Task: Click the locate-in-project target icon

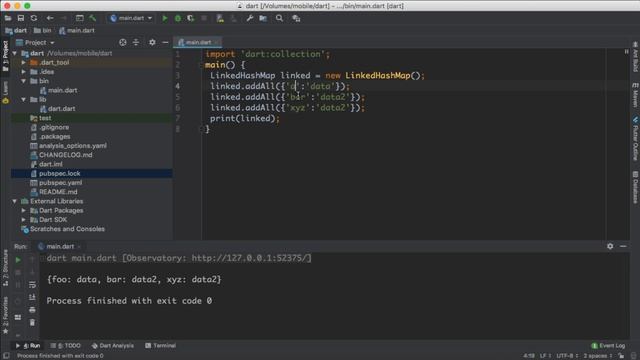Action: [x=122, y=42]
